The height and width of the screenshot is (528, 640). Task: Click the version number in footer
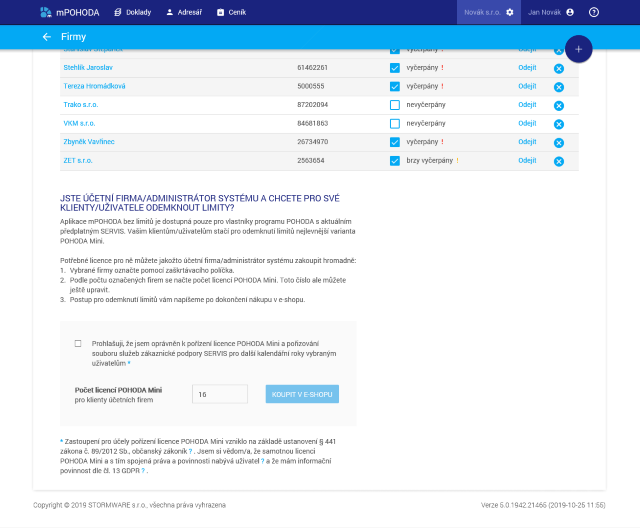(543, 505)
